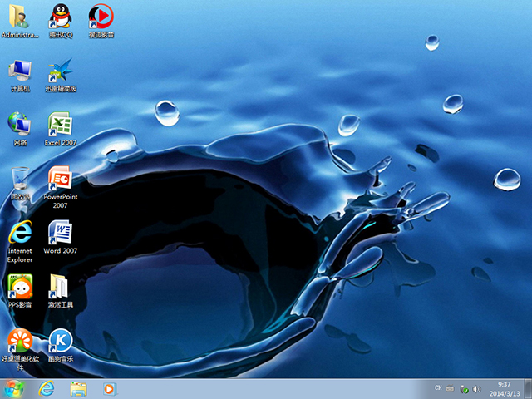This screenshot has height=399, width=532.
Task: Click the volume speaker tray icon
Action: tap(477, 389)
